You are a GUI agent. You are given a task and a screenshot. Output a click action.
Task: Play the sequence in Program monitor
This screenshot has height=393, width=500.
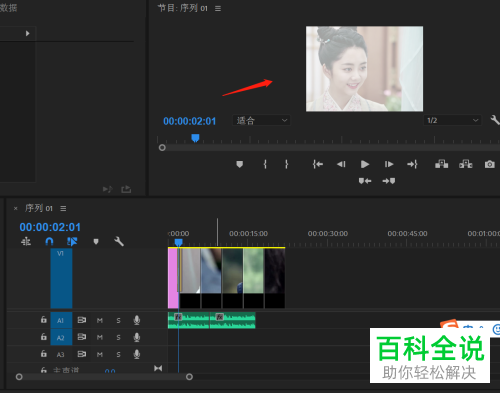(x=365, y=164)
